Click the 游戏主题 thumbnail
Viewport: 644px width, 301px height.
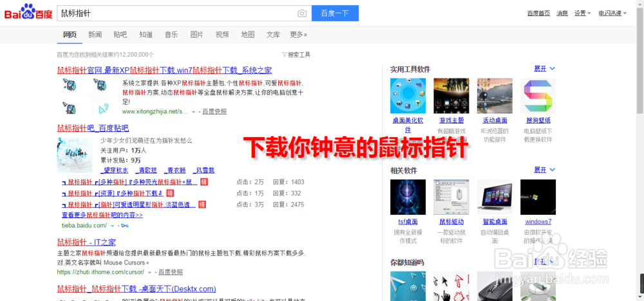click(x=451, y=96)
